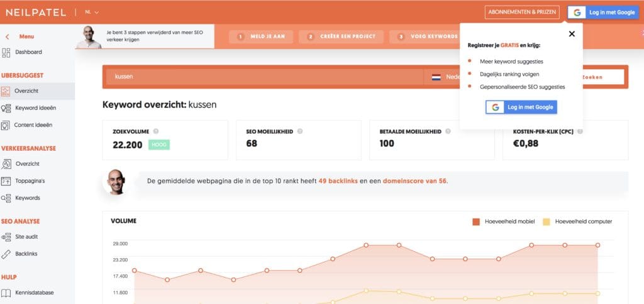Click the Ubersuggest Overzicht chart icon
The width and height of the screenshot is (644, 304).
5,91
